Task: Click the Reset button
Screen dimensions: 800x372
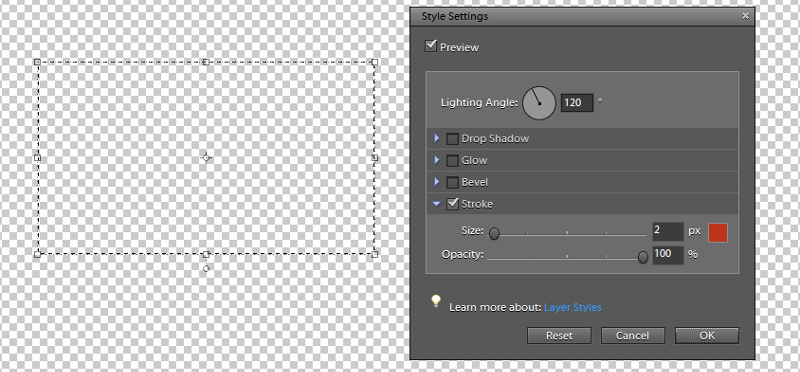Action: coord(559,336)
